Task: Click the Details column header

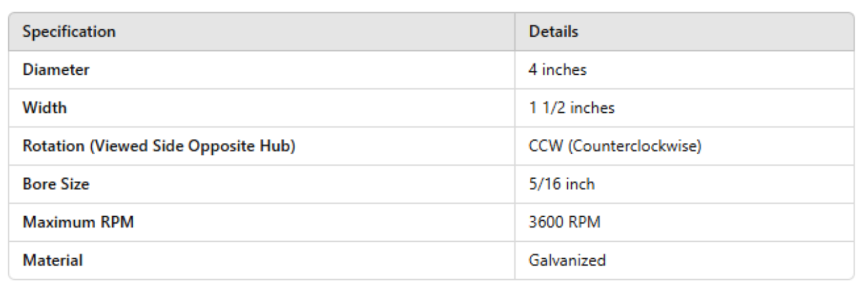Action: tap(553, 32)
